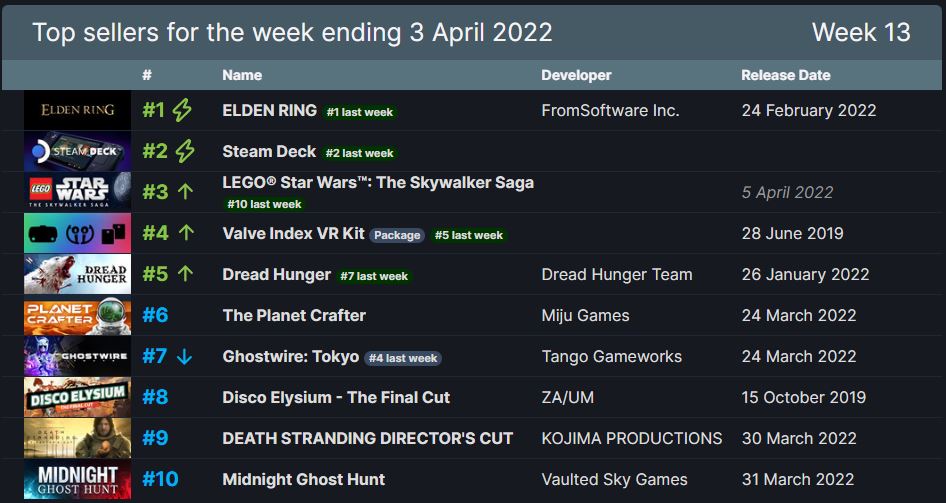Sort by the Developer column header

point(576,75)
